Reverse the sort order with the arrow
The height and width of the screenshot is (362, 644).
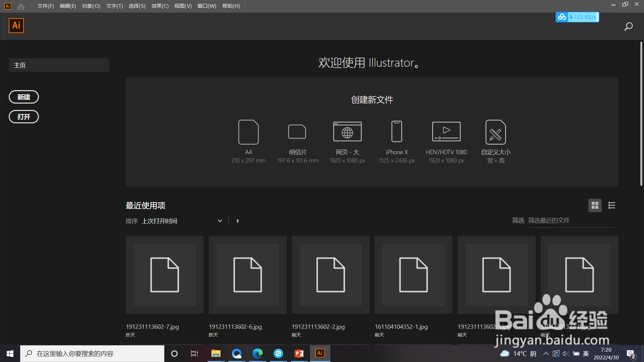click(x=237, y=221)
